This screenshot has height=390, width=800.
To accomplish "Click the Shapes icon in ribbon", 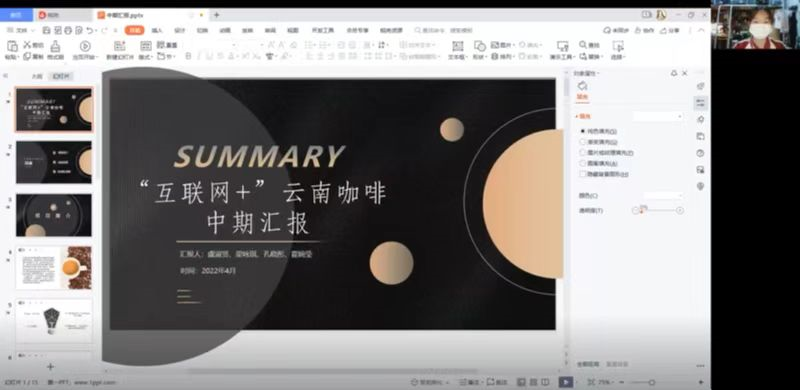I will 479,46.
